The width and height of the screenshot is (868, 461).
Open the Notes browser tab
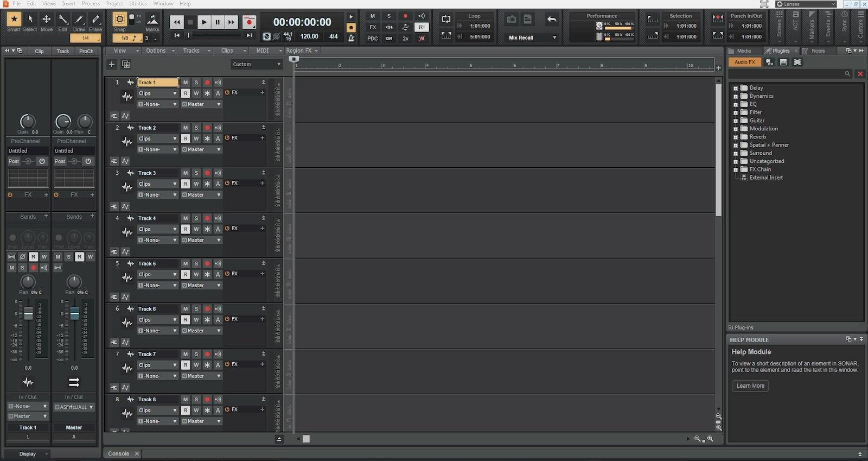818,50
